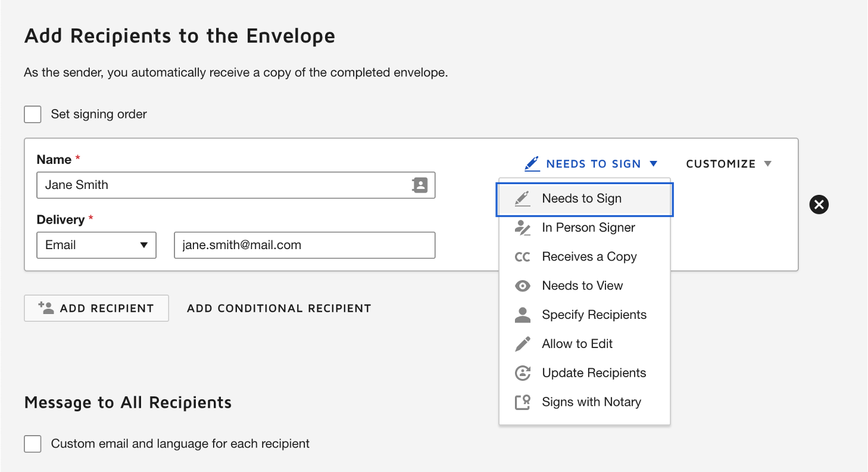Click the pen icon for Allow to Edit

tap(522, 344)
